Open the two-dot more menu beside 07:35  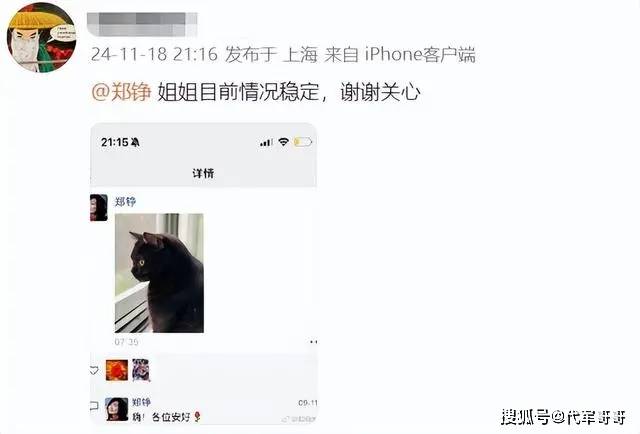[x=313, y=342]
